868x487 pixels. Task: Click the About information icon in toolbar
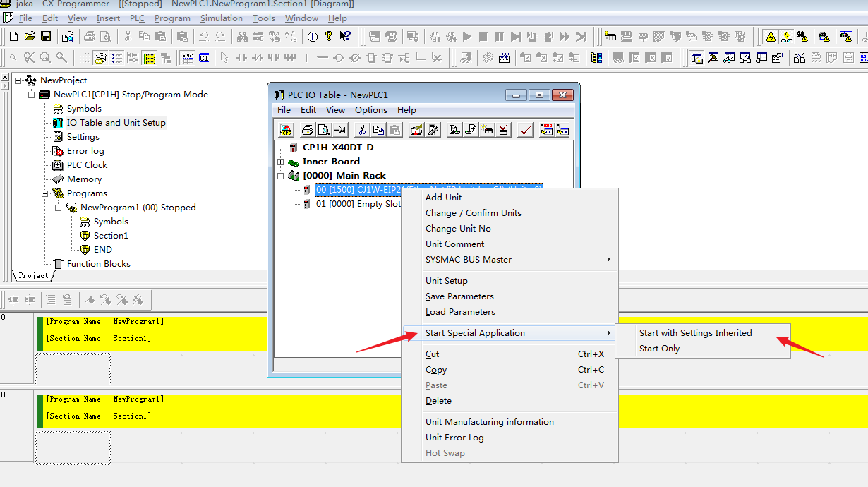pos(311,37)
